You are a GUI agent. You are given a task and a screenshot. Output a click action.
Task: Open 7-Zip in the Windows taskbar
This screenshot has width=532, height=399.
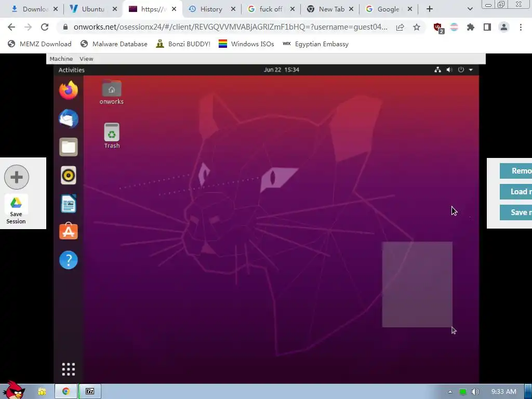[x=89, y=391]
